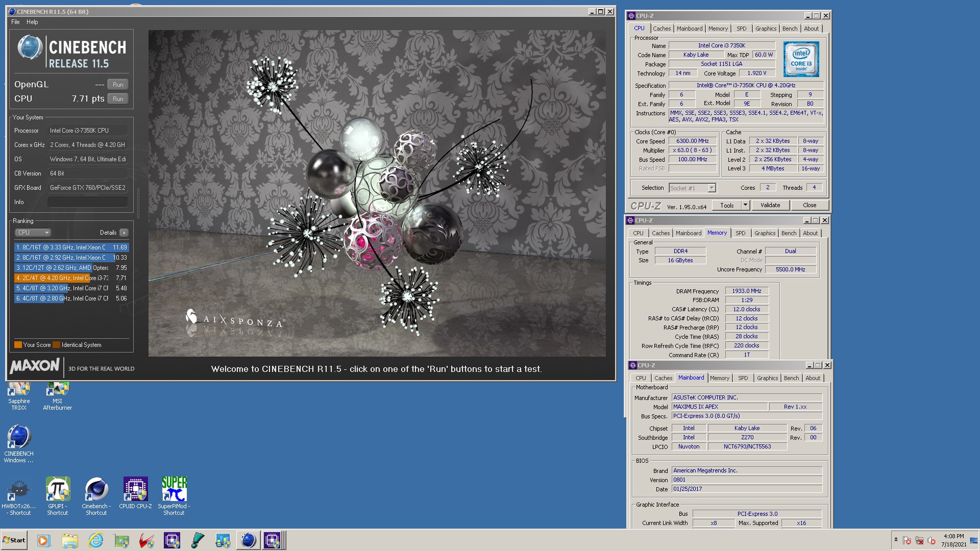Viewport: 980px width, 551px height.
Task: Select ranking row 8C/16T @ 3.33 GHz Xeon
Action: click(x=71, y=247)
